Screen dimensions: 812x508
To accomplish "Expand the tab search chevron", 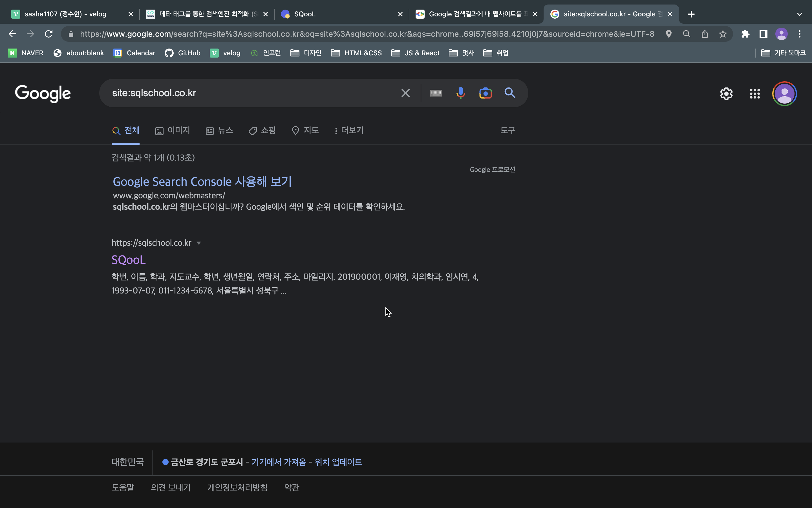I will [x=800, y=14].
